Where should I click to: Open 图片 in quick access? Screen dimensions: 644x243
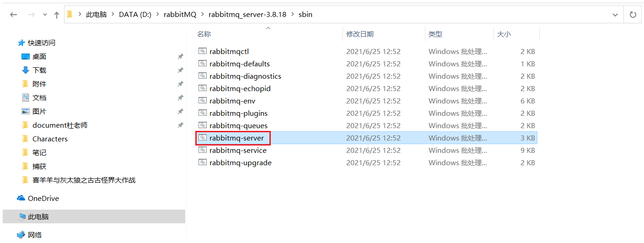pyautogui.click(x=39, y=111)
